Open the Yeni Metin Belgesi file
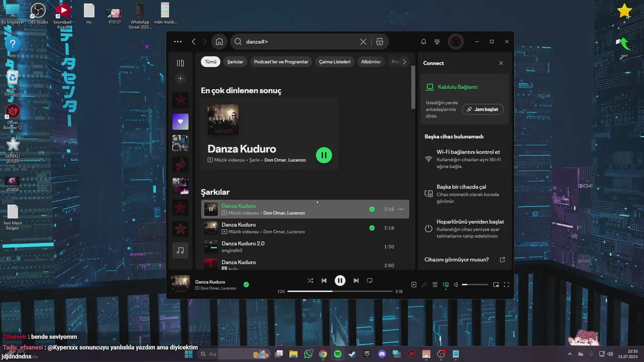644x362 pixels. [x=13, y=217]
